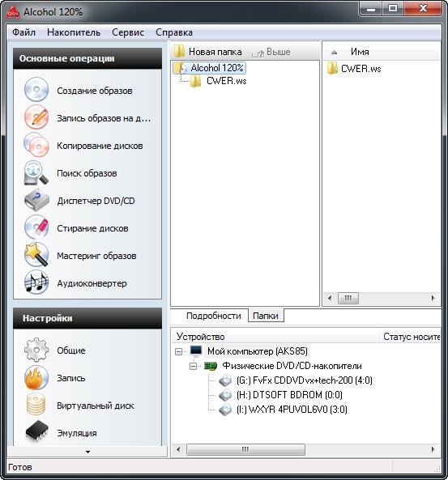Toggle sort order arrow beside Имя column
This screenshot has width=448, height=480.
pos(334,53)
